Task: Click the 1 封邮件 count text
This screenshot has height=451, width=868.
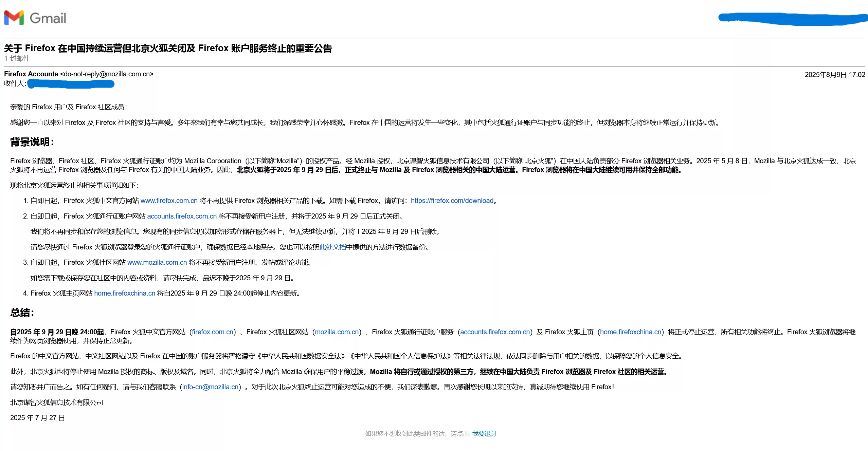Action: pyautogui.click(x=17, y=58)
